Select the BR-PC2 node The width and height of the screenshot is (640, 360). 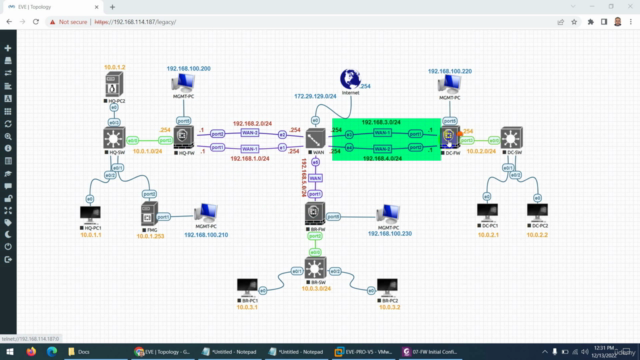[x=387, y=287]
